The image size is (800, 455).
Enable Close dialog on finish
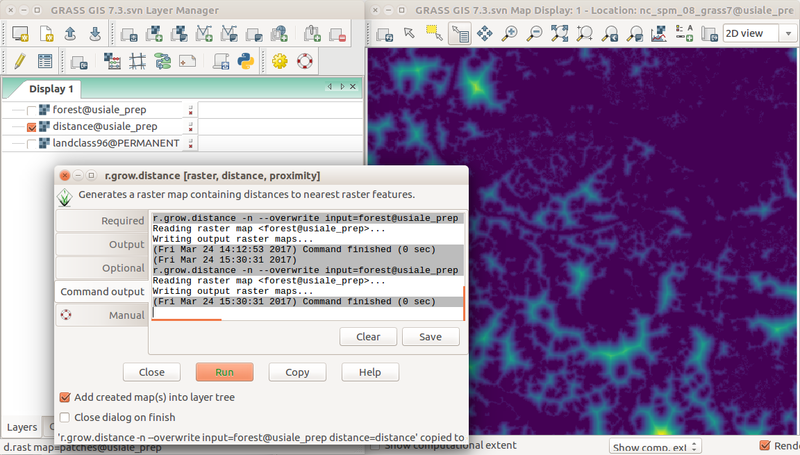tap(65, 417)
